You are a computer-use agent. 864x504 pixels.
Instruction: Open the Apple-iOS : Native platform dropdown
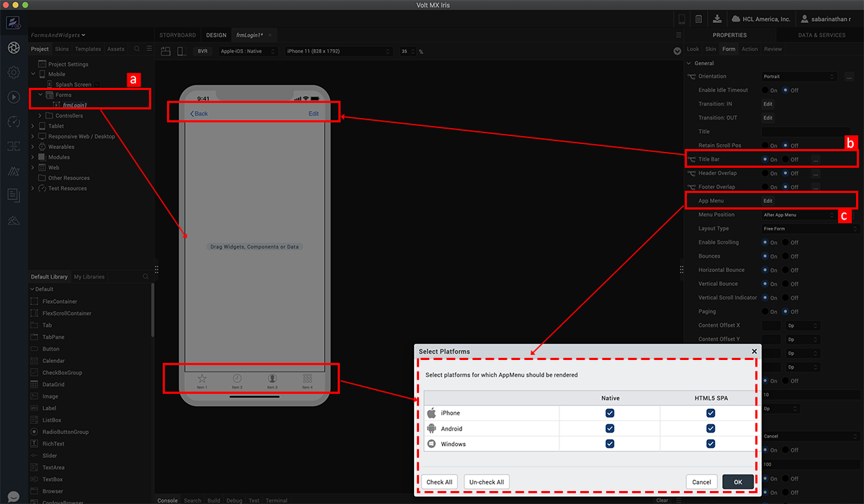click(248, 51)
